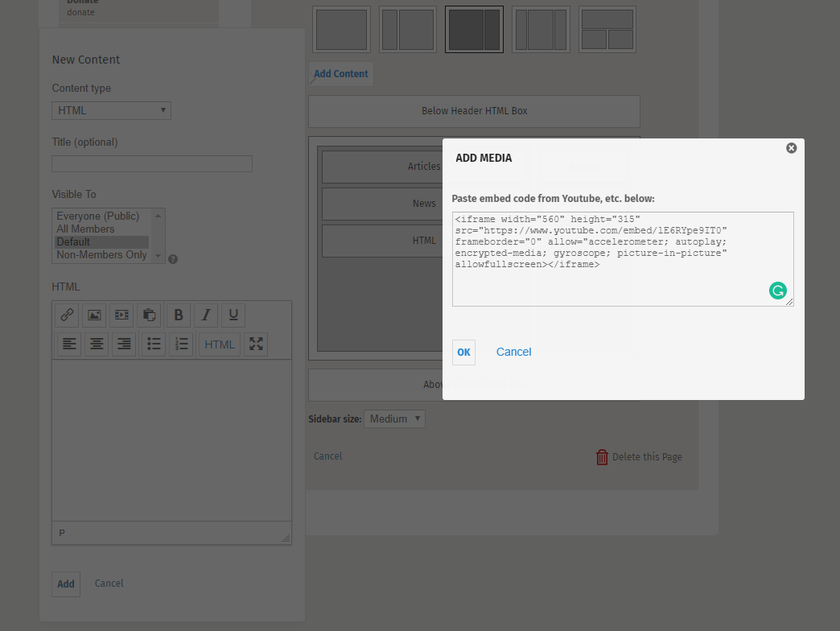
Task: Close the Add Media dialog
Action: point(791,148)
